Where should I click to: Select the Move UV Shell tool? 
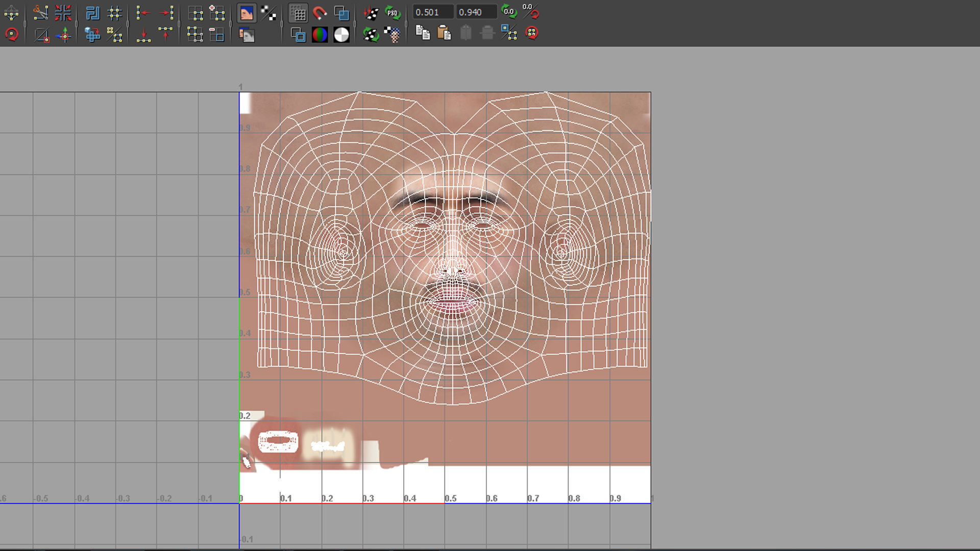coord(63,35)
